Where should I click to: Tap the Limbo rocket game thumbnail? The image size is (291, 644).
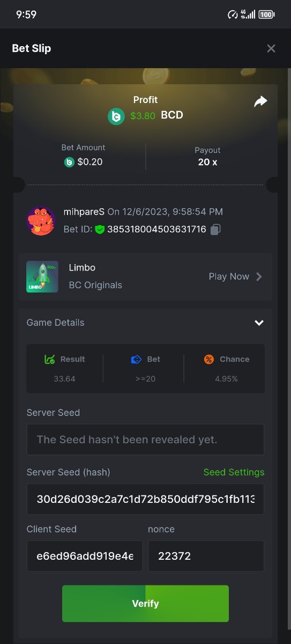pos(42,277)
